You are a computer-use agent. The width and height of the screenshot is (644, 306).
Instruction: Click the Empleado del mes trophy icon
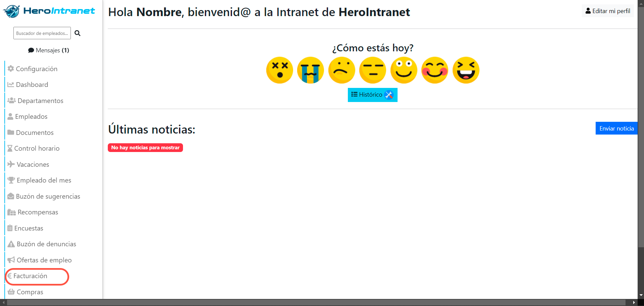click(11, 180)
